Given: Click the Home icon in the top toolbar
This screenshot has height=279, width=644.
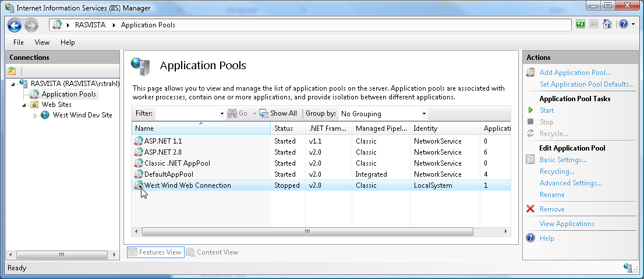Looking at the screenshot, I should pos(607,24).
